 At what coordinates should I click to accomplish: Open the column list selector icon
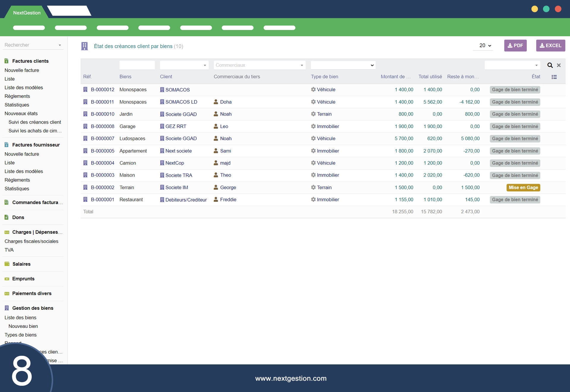pos(554,77)
